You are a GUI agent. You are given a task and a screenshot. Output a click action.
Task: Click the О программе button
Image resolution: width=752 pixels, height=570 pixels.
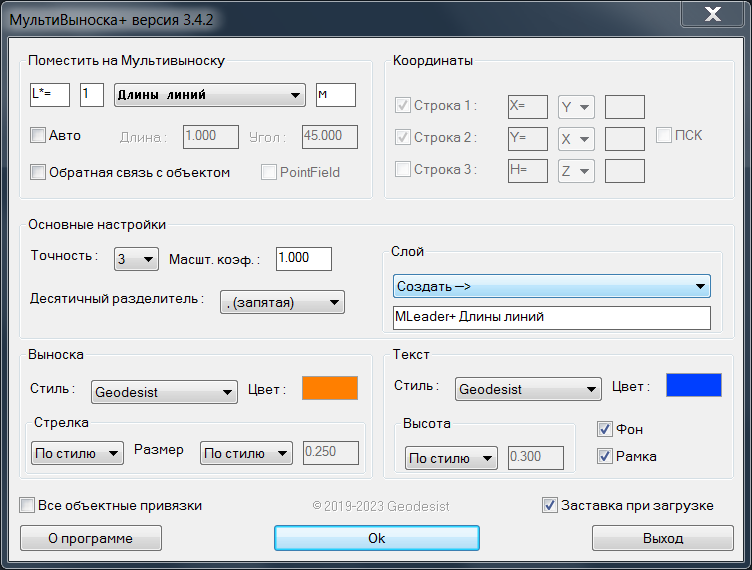90,538
